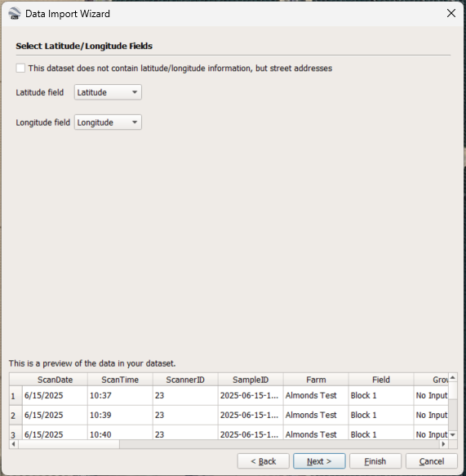Select the Farm column header

pyautogui.click(x=316, y=380)
